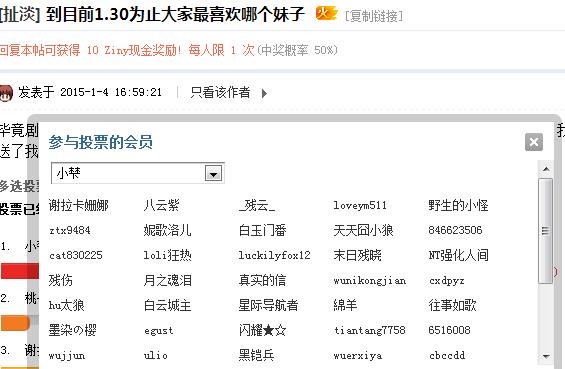Open member 星际导航者's profile

point(268,305)
